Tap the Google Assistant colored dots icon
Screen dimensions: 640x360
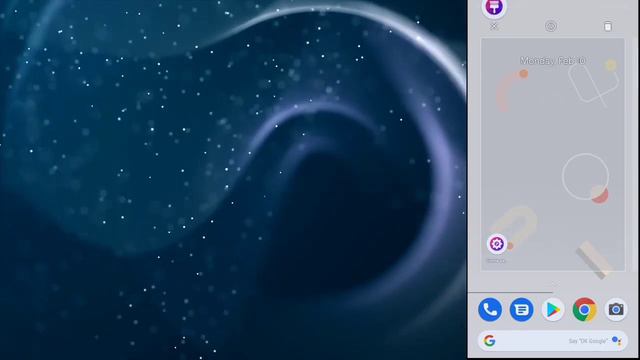[617, 341]
